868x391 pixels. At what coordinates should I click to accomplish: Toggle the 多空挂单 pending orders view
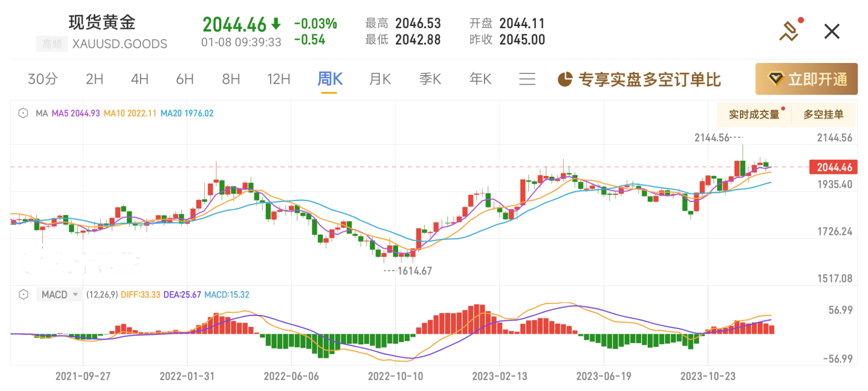click(x=823, y=115)
